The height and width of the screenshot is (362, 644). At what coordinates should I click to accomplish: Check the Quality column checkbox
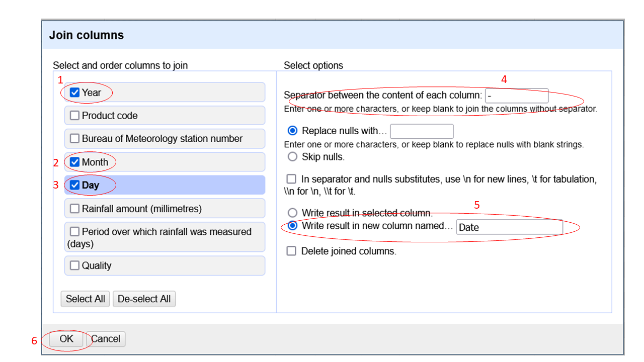(75, 265)
